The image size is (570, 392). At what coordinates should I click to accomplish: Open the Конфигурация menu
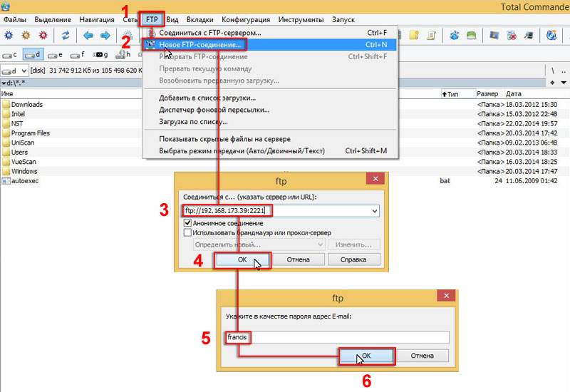pos(246,20)
